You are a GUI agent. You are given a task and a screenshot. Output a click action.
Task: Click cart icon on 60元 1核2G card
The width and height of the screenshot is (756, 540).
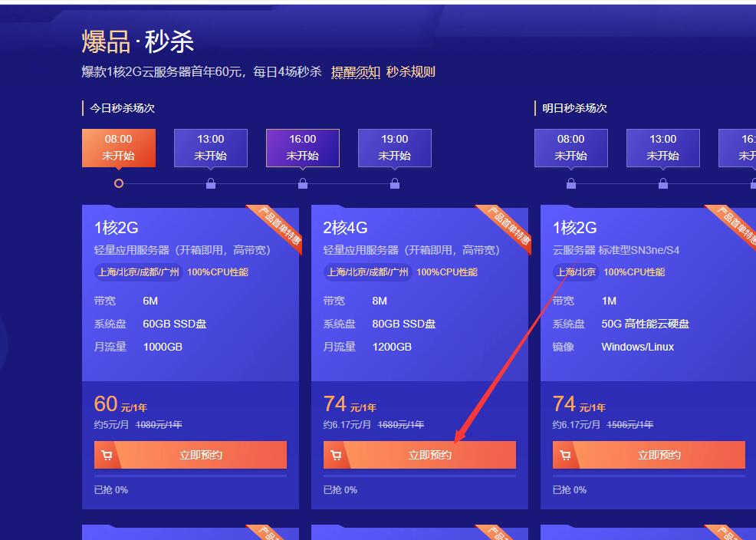pyautogui.click(x=107, y=455)
